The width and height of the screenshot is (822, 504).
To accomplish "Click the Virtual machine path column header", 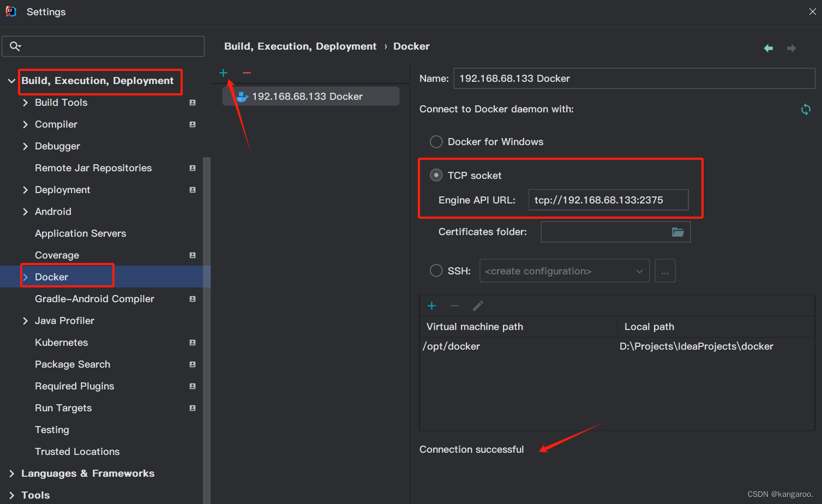I will pos(519,327).
